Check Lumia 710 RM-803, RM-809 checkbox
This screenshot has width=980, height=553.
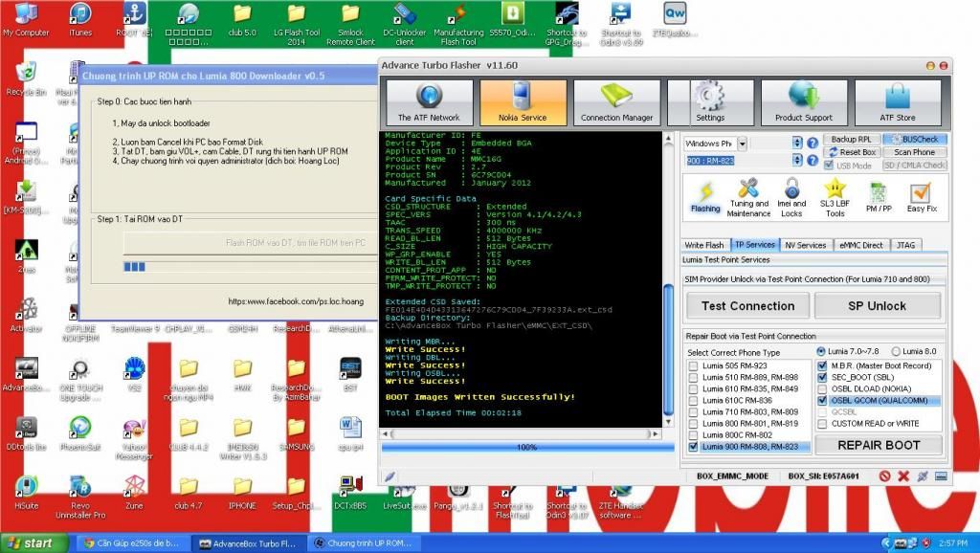pos(693,412)
